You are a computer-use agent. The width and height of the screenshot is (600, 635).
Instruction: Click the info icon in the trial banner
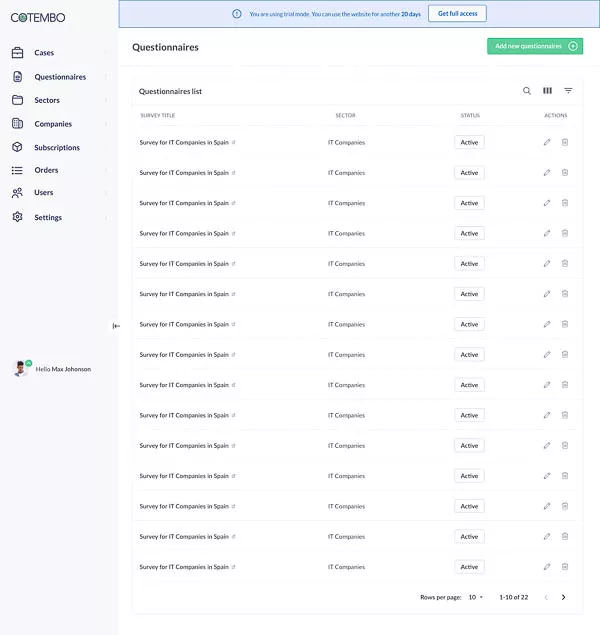(237, 14)
